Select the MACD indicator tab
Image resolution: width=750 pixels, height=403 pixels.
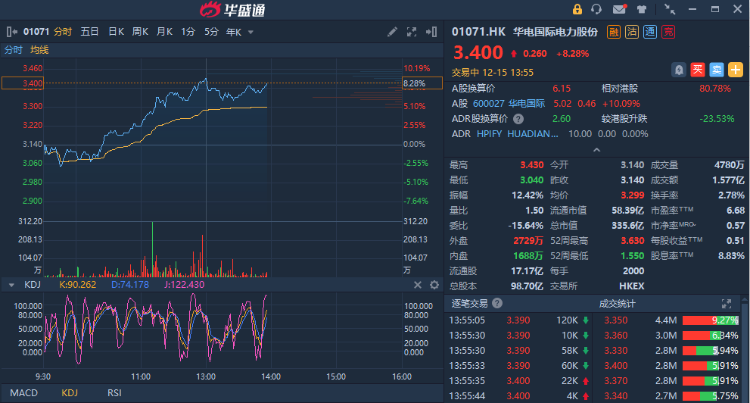tap(24, 393)
